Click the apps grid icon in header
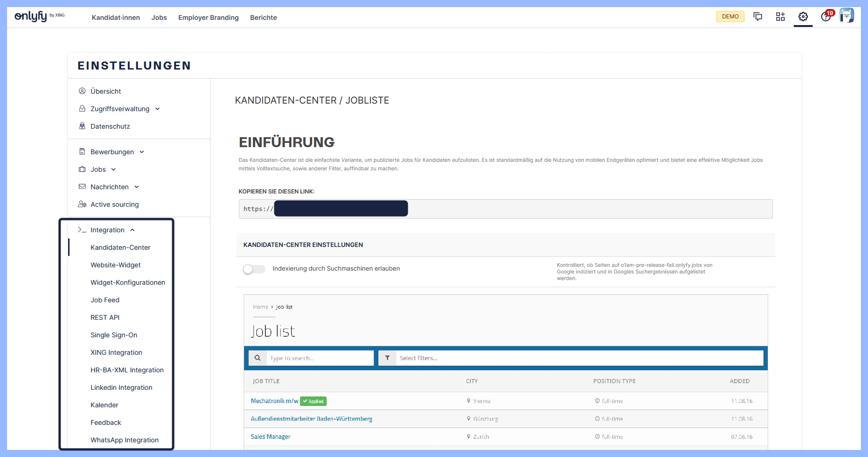Viewport: 868px width, 457px height. pos(780,17)
